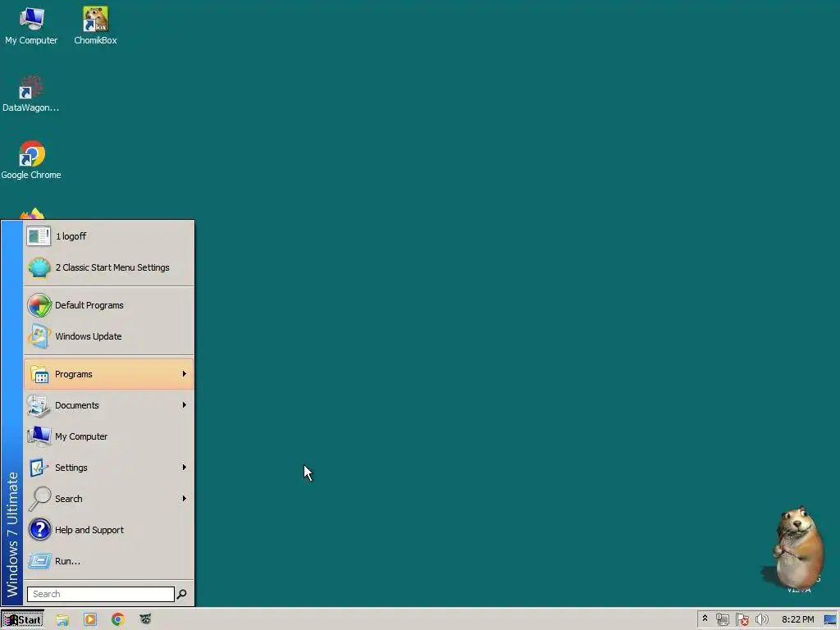Open Help and Support
Image resolution: width=840 pixels, height=630 pixels.
tap(109, 530)
